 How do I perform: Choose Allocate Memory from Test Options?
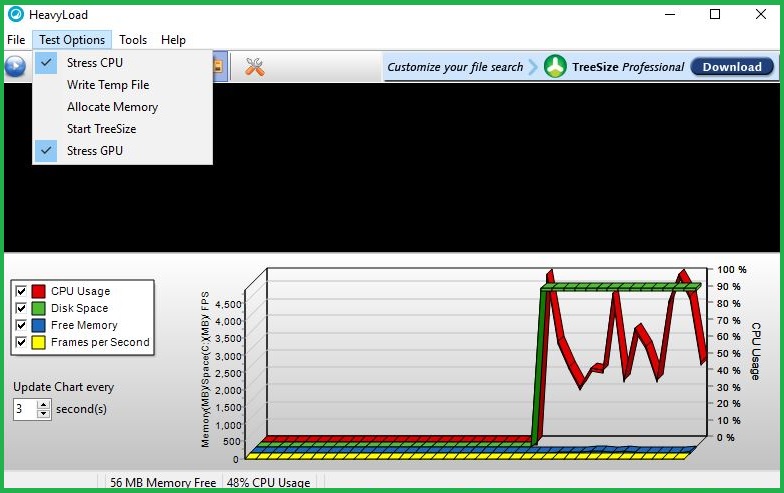click(122, 106)
